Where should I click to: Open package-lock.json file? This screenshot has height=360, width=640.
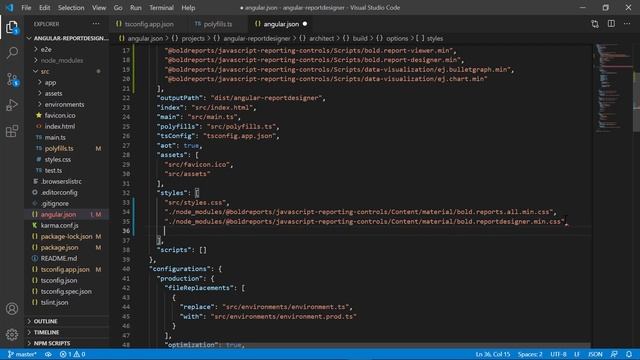tap(66, 237)
